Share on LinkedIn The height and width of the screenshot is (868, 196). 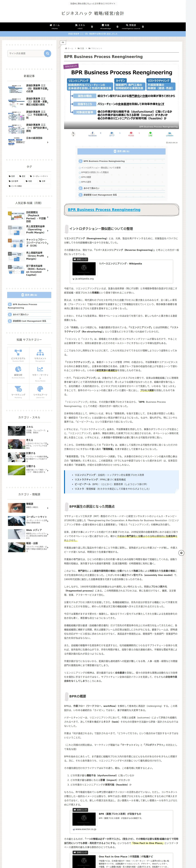pos(169,134)
